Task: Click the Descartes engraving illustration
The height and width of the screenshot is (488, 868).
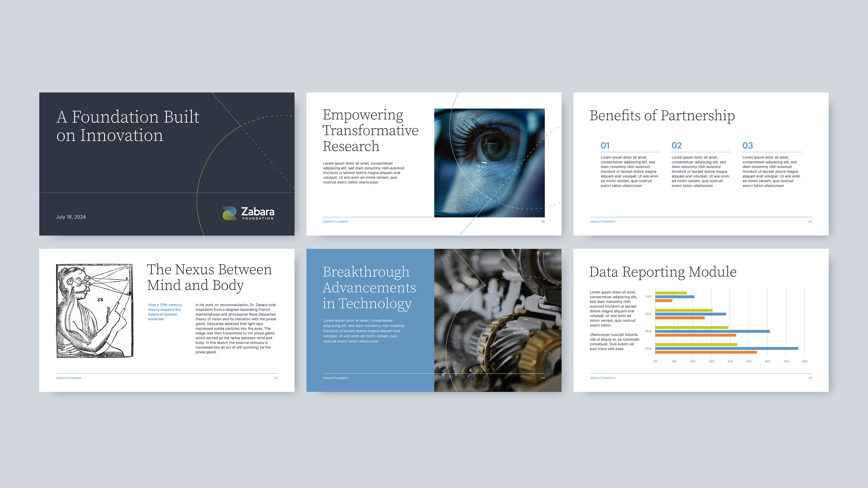Action: (x=95, y=310)
